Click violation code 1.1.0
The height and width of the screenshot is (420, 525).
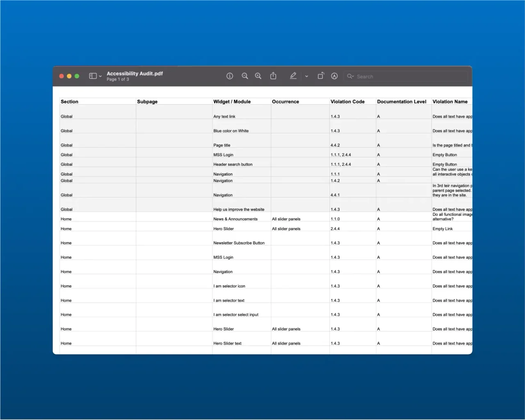point(335,219)
